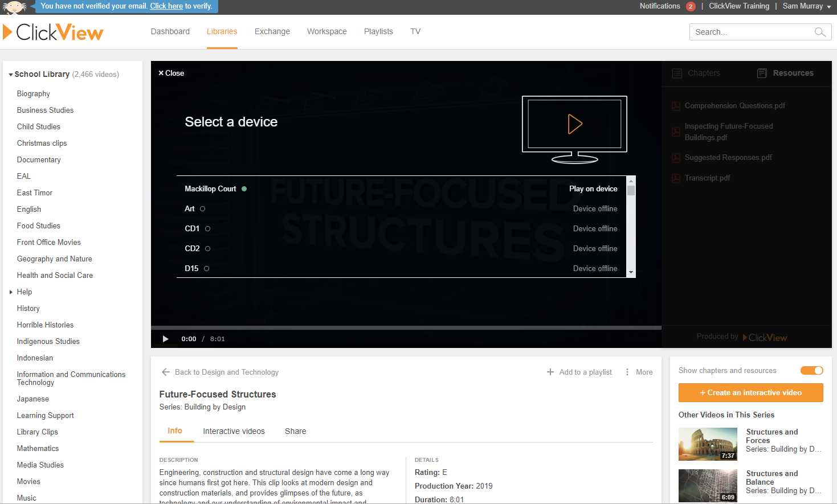837x504 pixels.
Task: Open the Structures and Forces thumbnail
Action: 708,444
